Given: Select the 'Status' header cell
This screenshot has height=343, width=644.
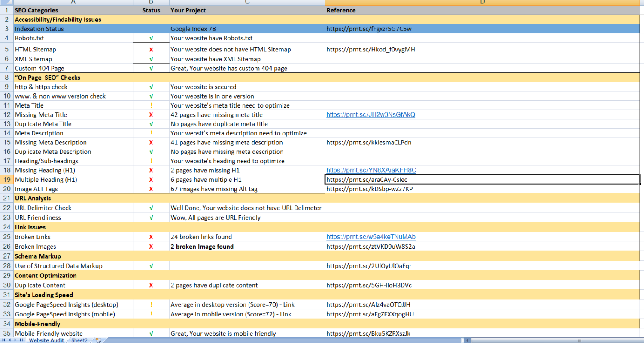Looking at the screenshot, I should (x=151, y=10).
